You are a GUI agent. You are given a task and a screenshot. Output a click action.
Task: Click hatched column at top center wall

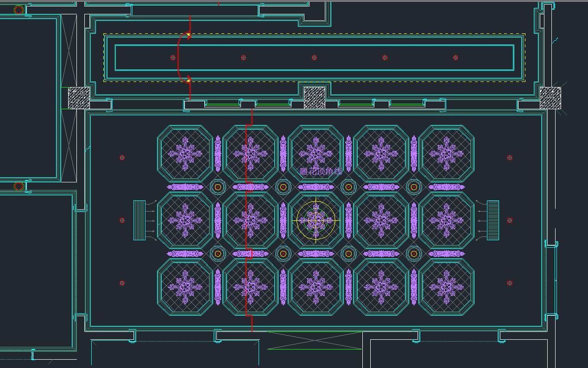314,98
